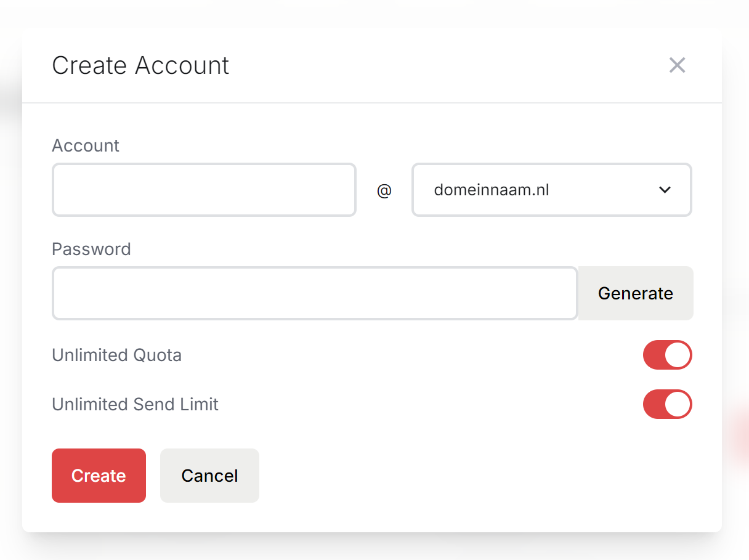The image size is (749, 560).
Task: Cancel the account creation
Action: [209, 476]
